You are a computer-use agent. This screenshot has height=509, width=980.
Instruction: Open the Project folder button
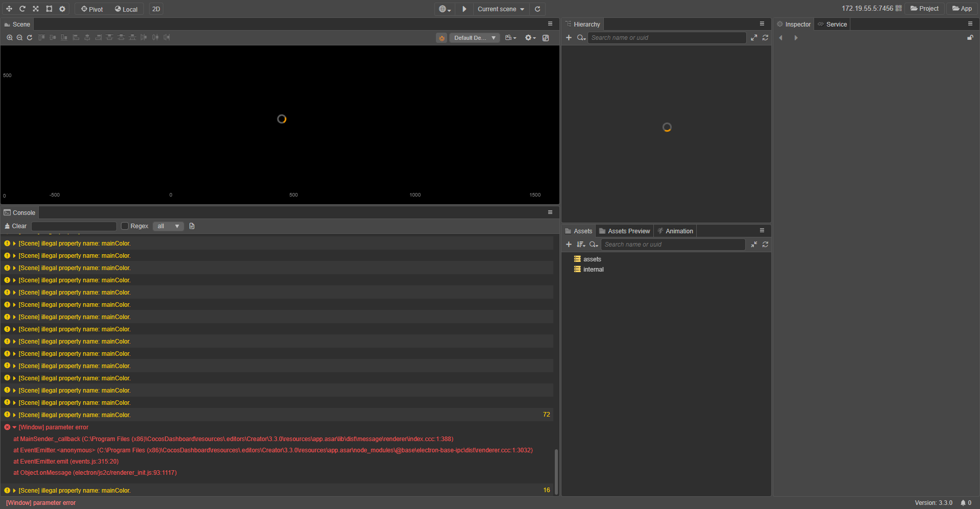[924, 8]
